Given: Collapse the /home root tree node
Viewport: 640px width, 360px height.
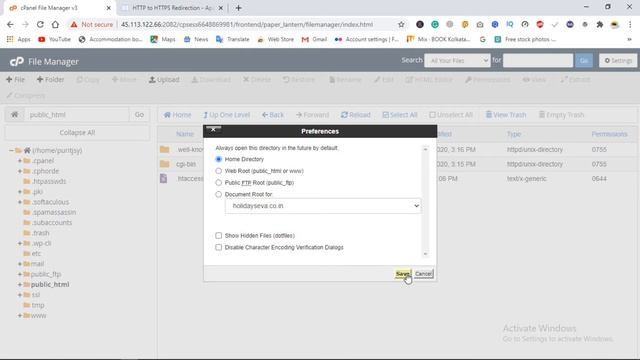Looking at the screenshot, I should pos(11,150).
